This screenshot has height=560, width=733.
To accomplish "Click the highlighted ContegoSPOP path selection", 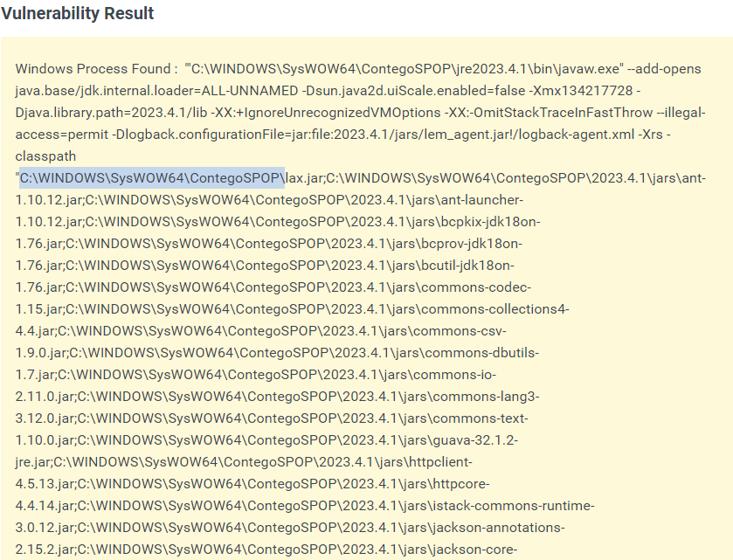I will (152, 178).
